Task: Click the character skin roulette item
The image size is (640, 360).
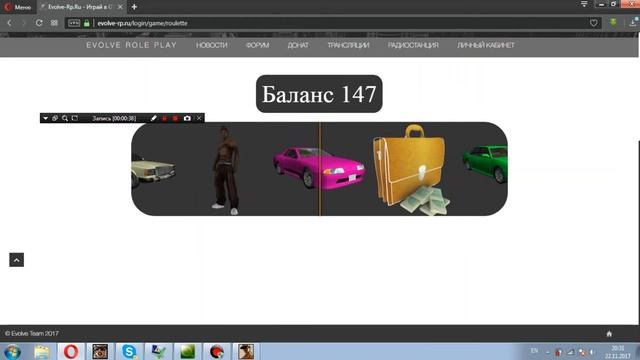Action: pyautogui.click(x=225, y=171)
